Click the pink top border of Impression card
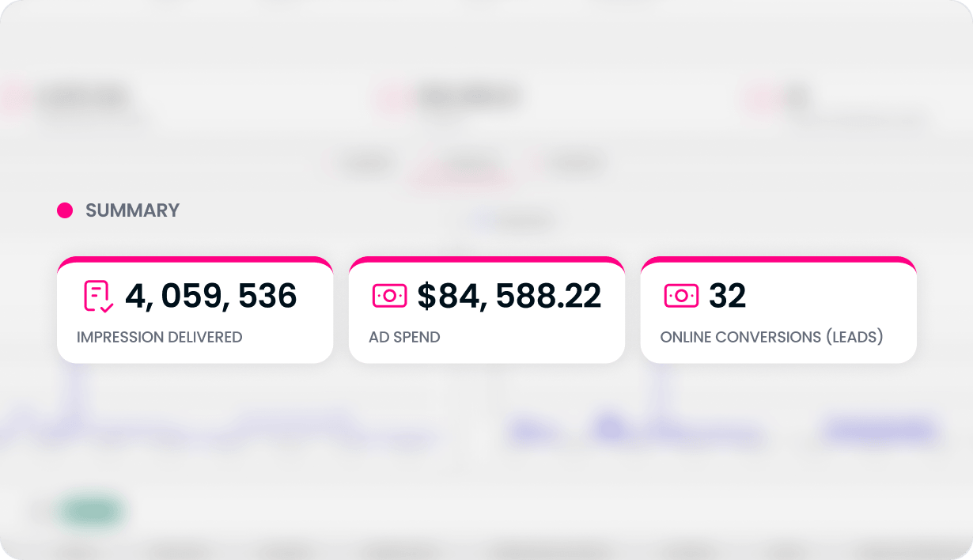Image resolution: width=973 pixels, height=560 pixels. click(x=195, y=259)
